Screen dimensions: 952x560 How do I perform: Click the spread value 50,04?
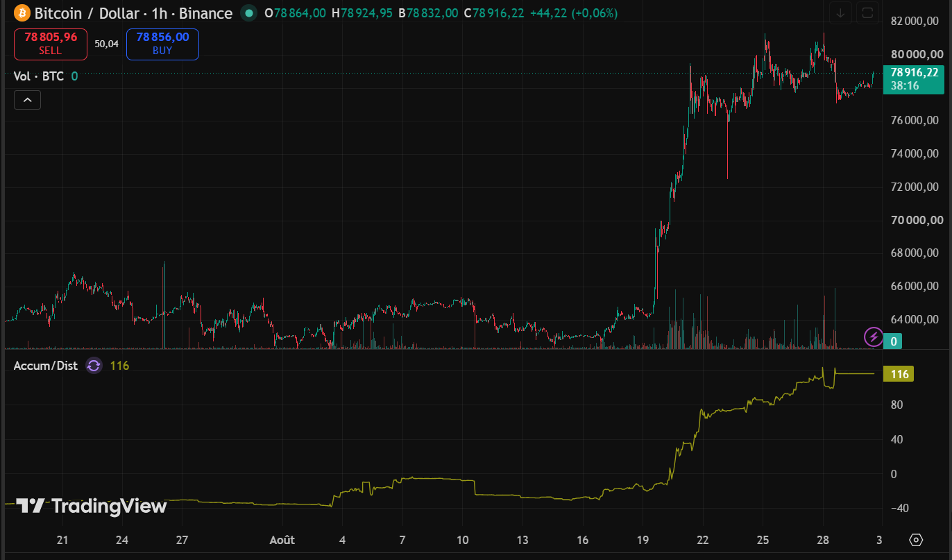tap(107, 44)
